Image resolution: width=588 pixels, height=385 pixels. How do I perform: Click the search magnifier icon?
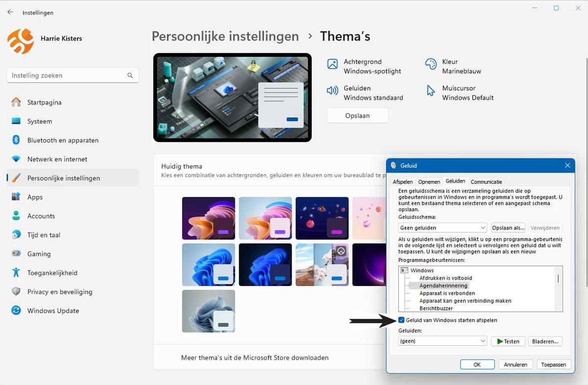tap(130, 76)
